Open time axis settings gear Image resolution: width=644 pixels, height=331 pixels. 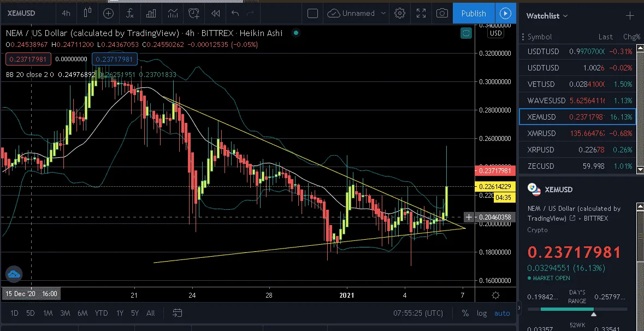coord(496,295)
